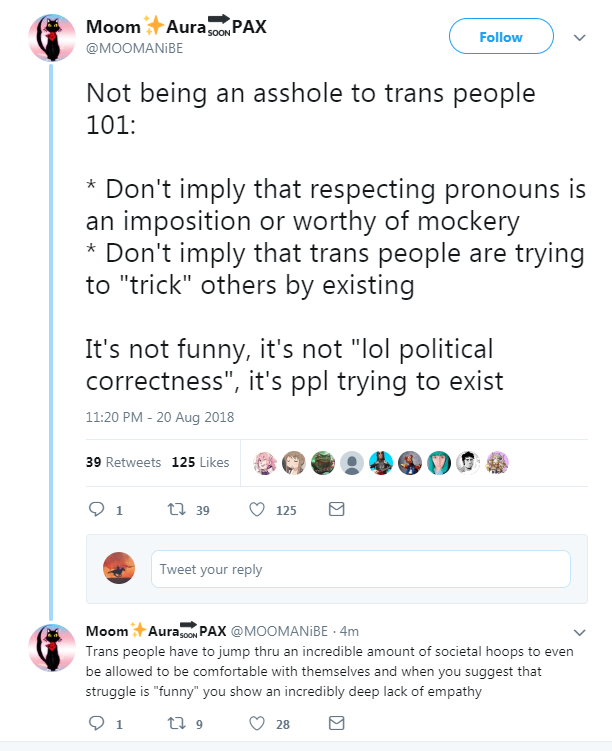Retweet the main tweet

(176, 509)
